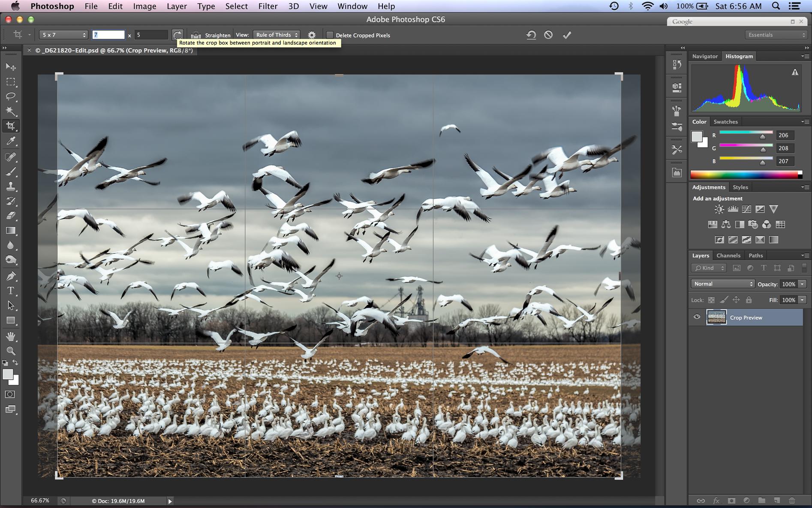Pick the Horizontal Type tool
812x508 pixels.
pos(11,290)
